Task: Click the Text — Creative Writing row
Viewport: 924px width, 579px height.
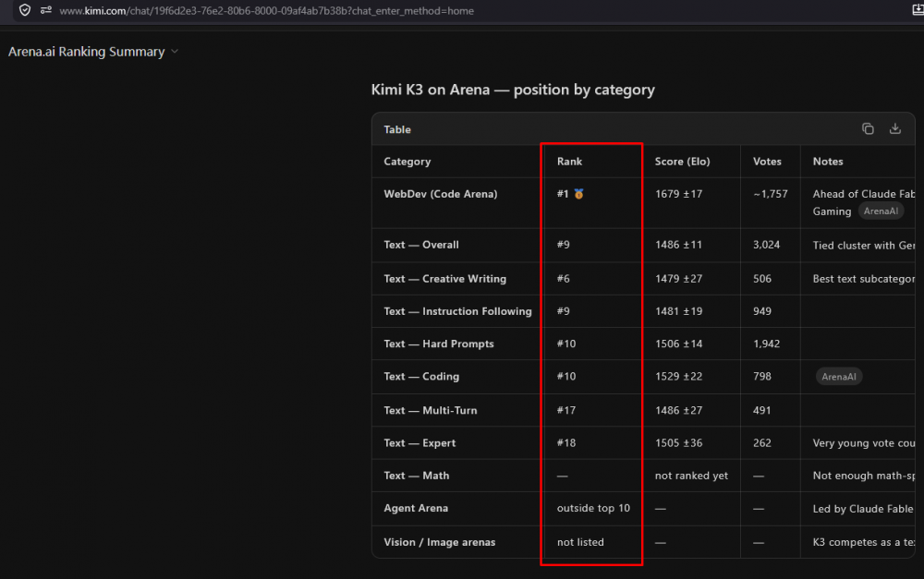Action: point(643,279)
